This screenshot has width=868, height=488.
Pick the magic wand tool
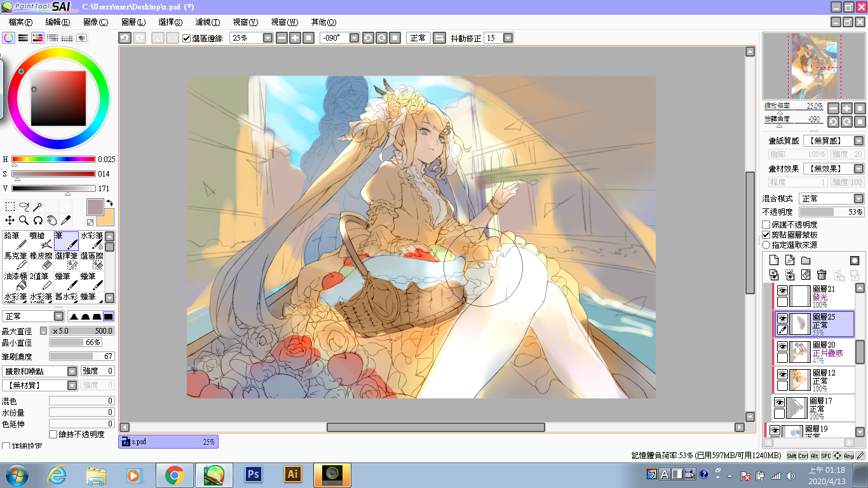coord(38,207)
